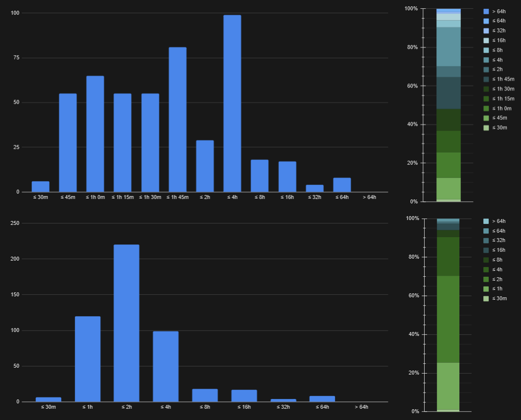Click the ≤ 2h legend swatch in the bottom legend

[486, 280]
